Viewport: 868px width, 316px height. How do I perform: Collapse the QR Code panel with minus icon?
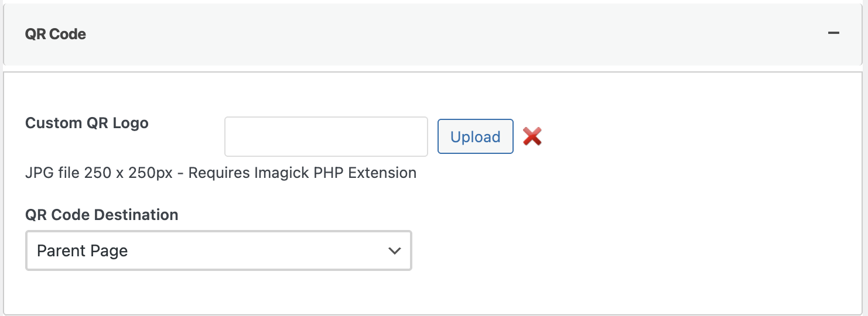coord(833,33)
